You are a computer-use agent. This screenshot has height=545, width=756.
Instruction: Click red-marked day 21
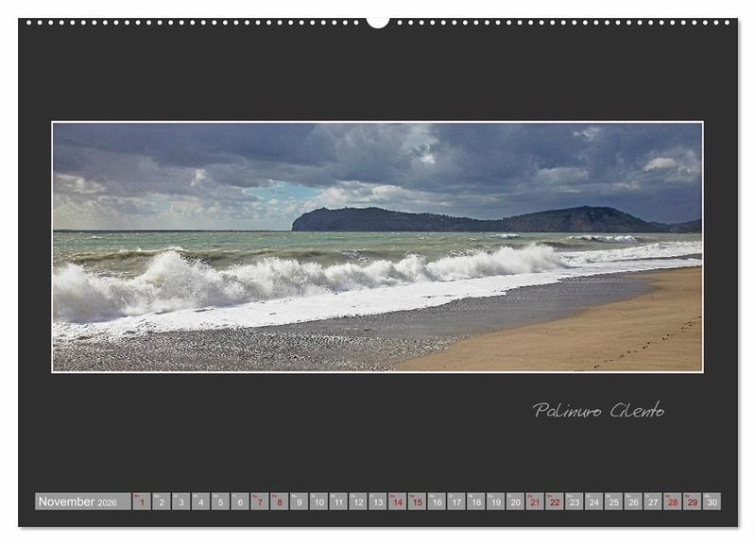(535, 502)
